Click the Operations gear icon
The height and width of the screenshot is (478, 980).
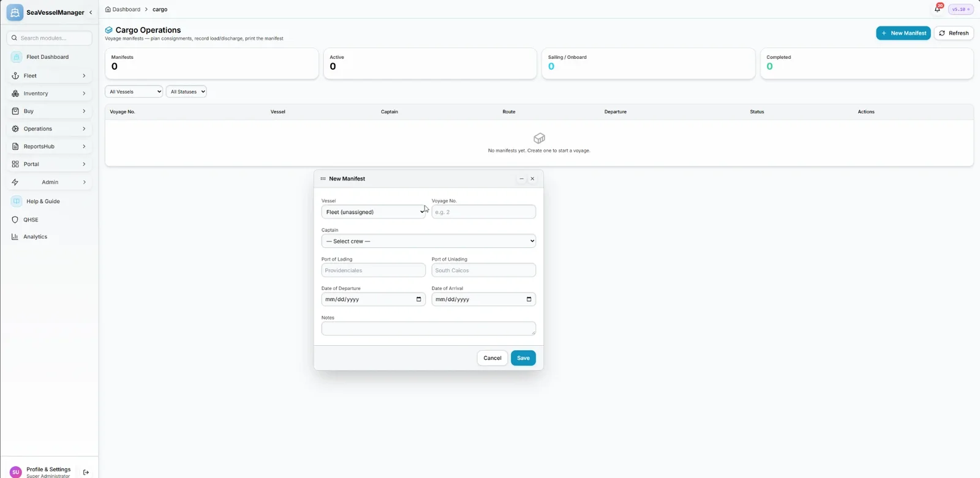[15, 129]
